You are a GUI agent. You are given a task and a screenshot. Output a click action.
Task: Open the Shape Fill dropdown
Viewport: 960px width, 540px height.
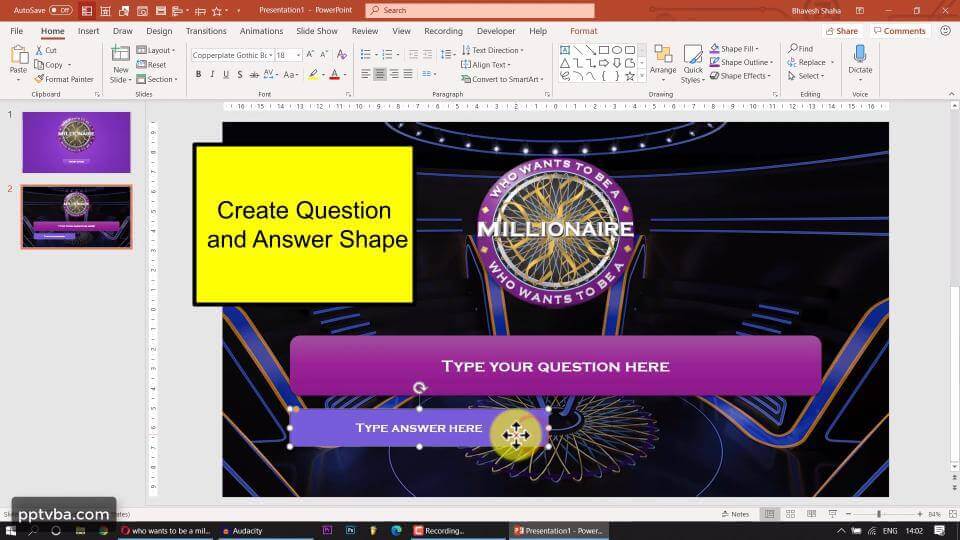734,48
